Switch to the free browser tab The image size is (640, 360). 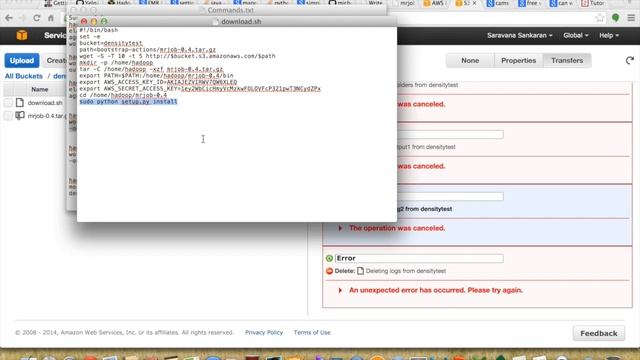click(x=529, y=3)
